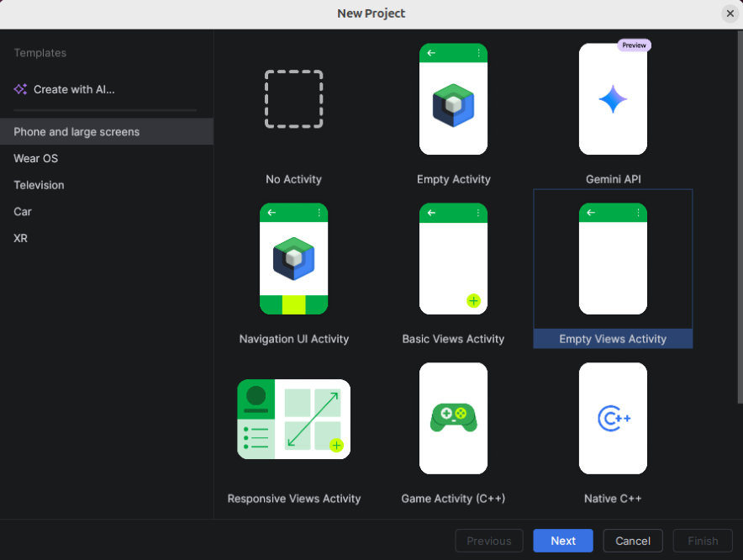Click the plus FAB in Basic Views Activity
This screenshot has height=560, width=743.
coord(473,301)
